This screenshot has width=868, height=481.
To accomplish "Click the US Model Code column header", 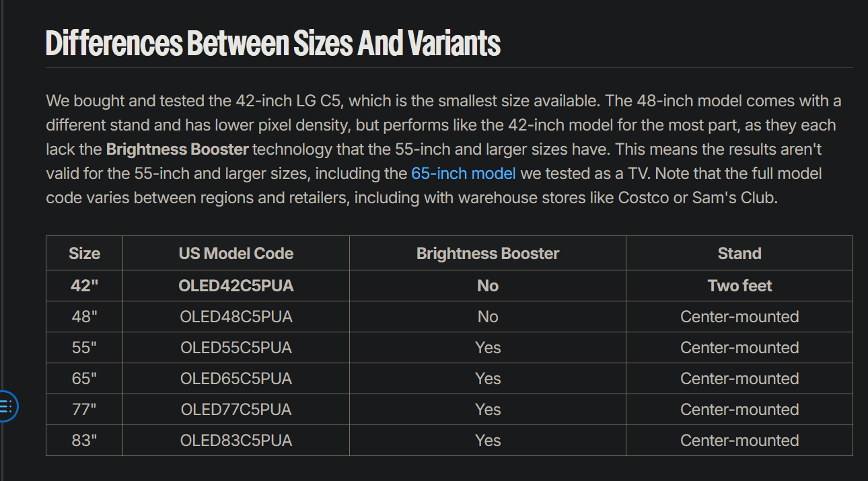I will (x=236, y=254).
